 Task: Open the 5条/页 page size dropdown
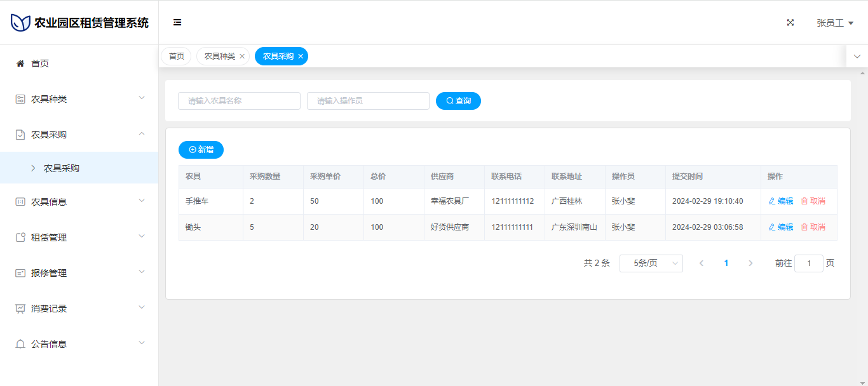651,263
